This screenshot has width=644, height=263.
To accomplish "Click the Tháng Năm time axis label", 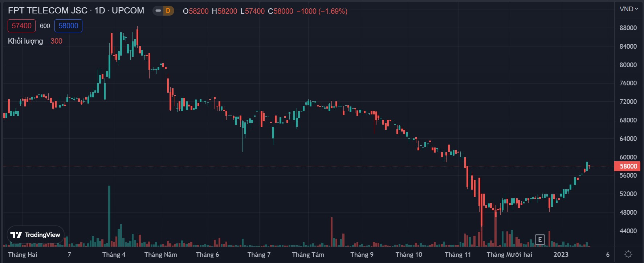I will point(160,255).
